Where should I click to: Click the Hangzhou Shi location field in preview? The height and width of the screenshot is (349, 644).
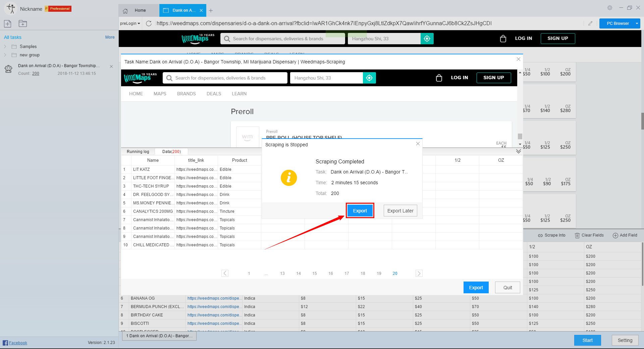pyautogui.click(x=326, y=78)
